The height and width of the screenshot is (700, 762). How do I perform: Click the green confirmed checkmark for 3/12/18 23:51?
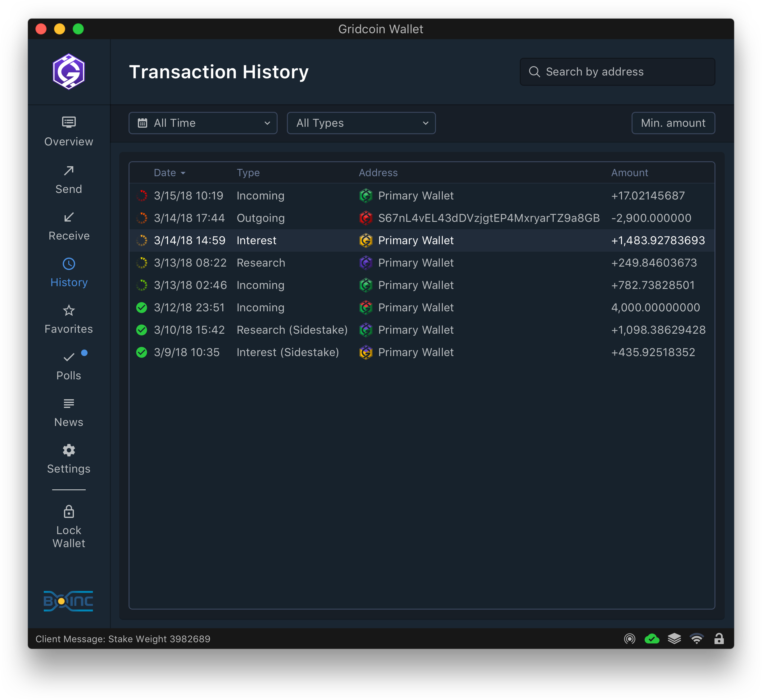(142, 308)
